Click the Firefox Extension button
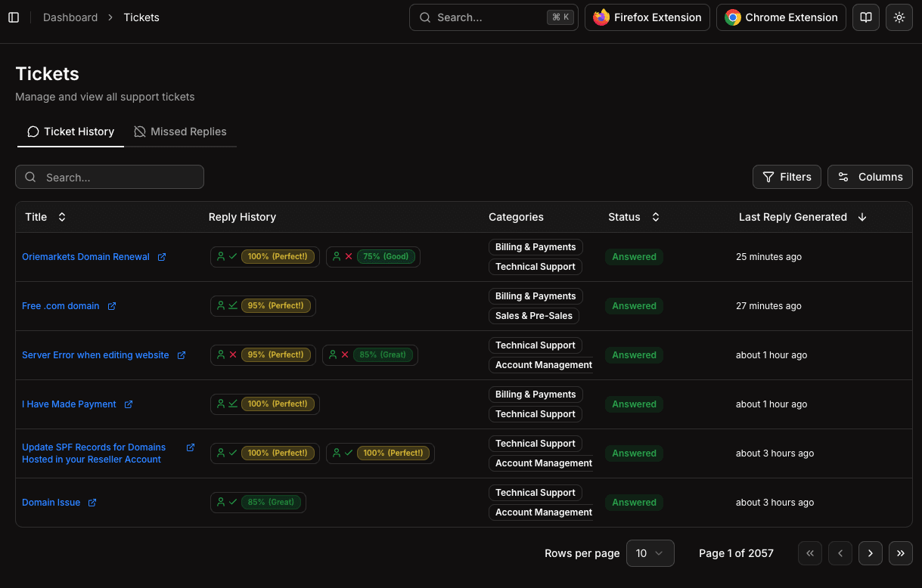This screenshot has width=922, height=588. coord(647,17)
